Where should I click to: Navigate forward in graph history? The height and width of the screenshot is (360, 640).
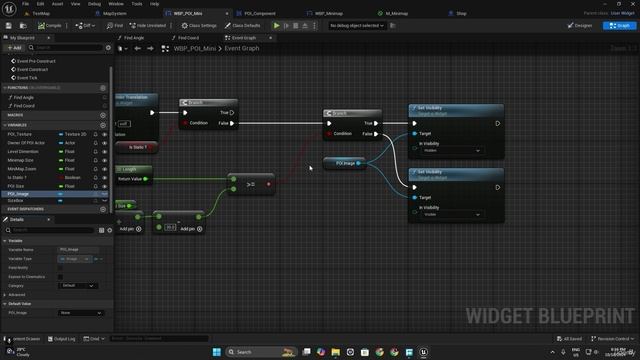150,49
